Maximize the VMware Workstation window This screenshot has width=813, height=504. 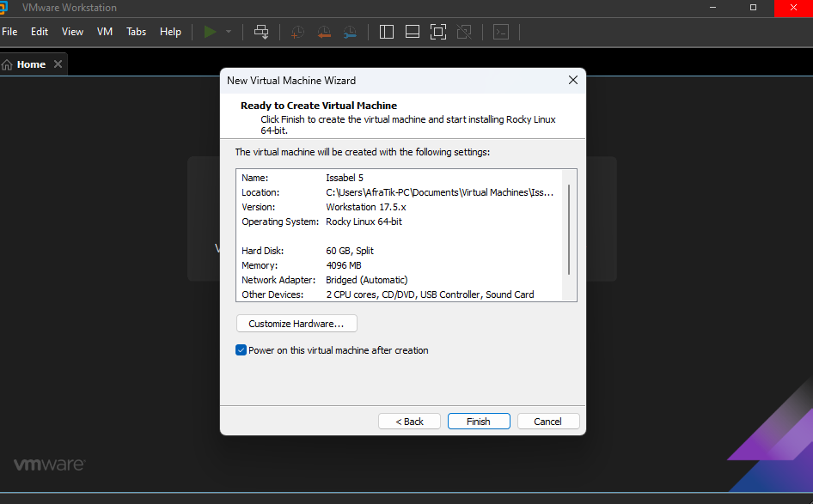[754, 8]
